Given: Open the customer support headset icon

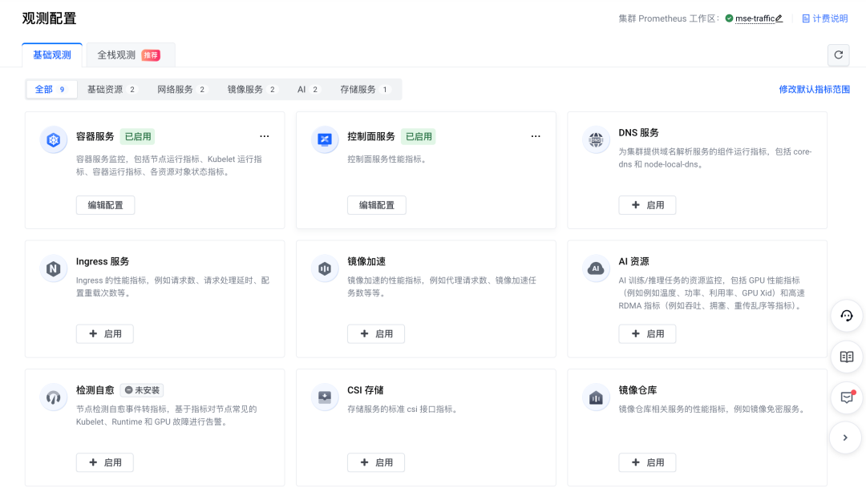Looking at the screenshot, I should [846, 316].
